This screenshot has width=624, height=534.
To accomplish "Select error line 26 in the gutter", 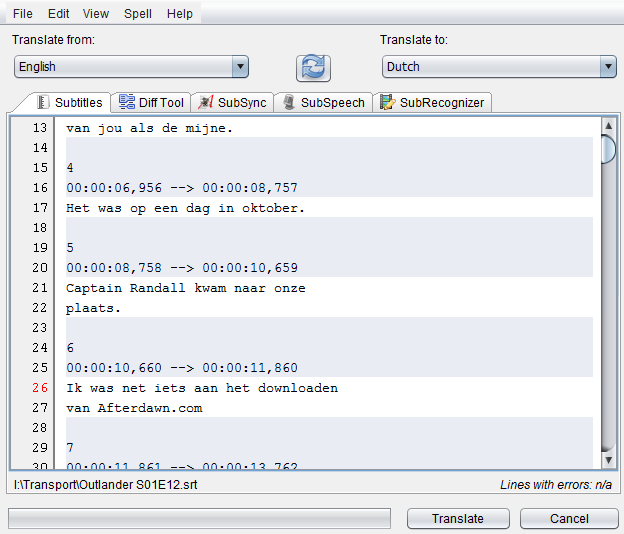I will [40, 388].
